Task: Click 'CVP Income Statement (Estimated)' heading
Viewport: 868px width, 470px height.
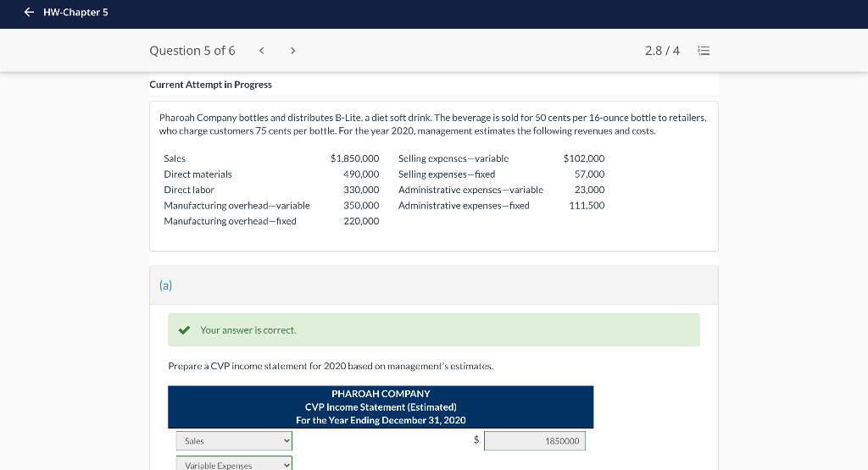Action: click(x=381, y=407)
